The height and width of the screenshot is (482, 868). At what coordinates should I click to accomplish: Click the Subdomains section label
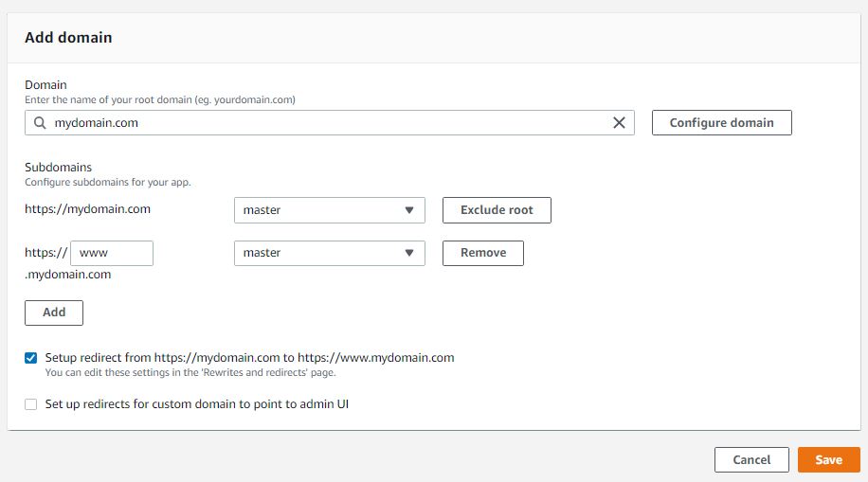(58, 167)
